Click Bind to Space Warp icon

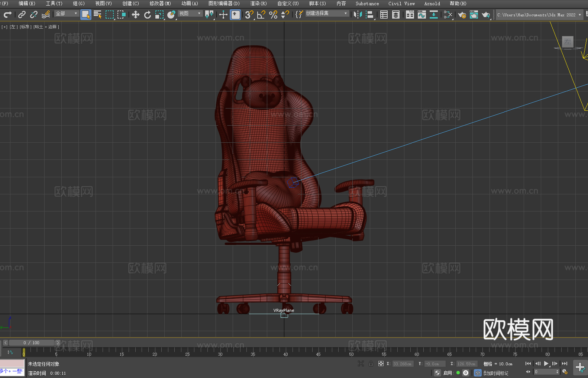[x=46, y=14]
